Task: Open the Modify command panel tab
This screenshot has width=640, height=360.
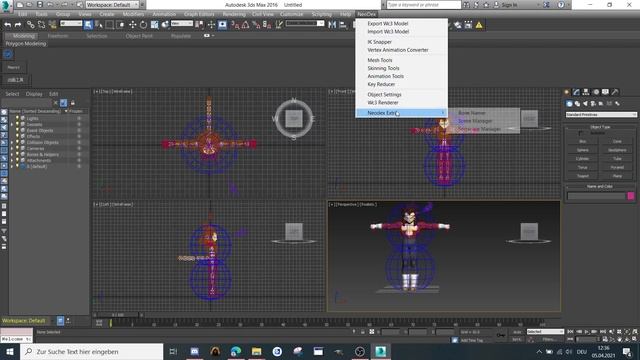Action: tap(576, 92)
